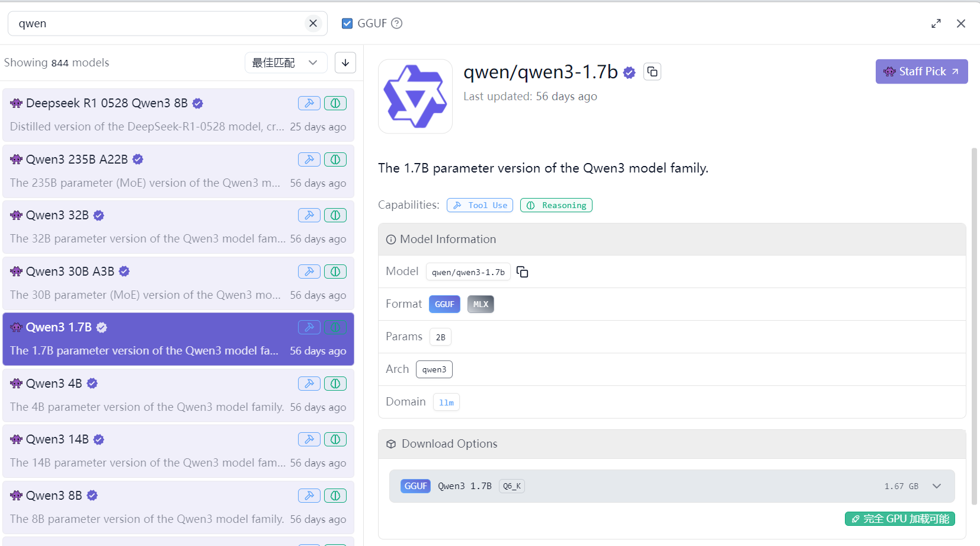Click tool use icon on Qwen3 235B row
Image resolution: width=980 pixels, height=546 pixels.
[x=309, y=159]
